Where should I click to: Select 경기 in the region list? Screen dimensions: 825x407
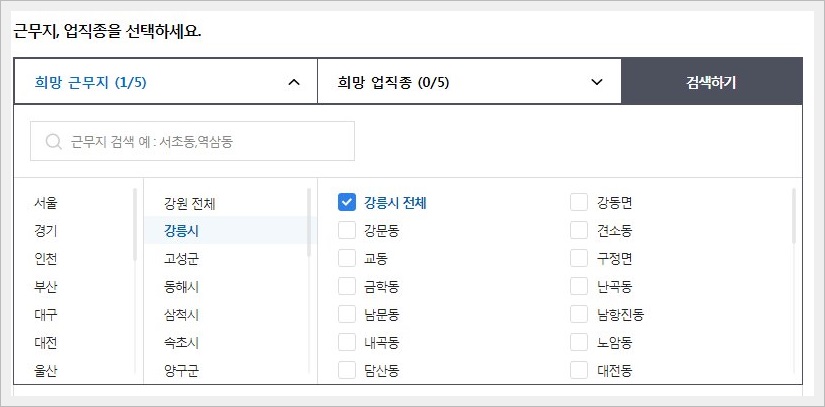(x=46, y=230)
